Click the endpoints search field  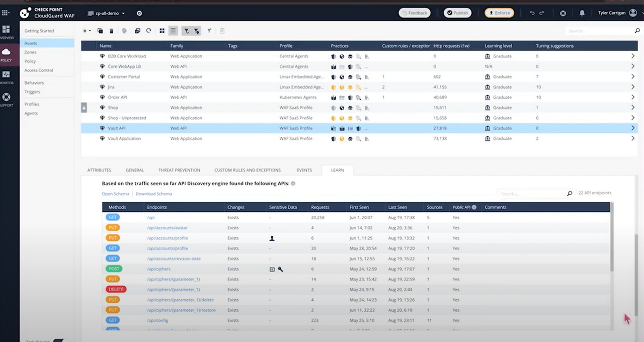pos(530,193)
